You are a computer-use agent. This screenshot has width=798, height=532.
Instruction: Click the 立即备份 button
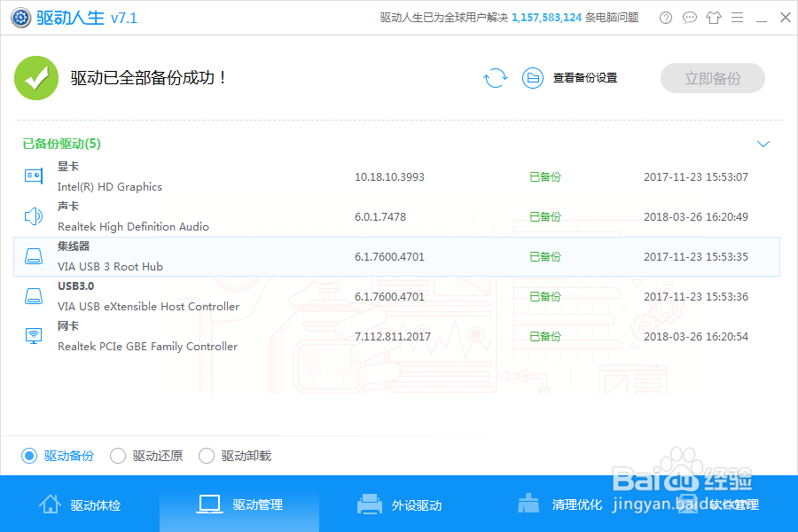coord(713,78)
